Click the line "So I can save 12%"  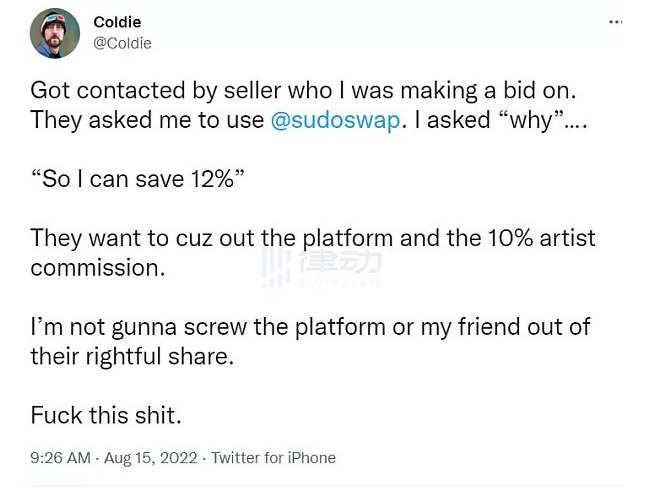(x=137, y=179)
